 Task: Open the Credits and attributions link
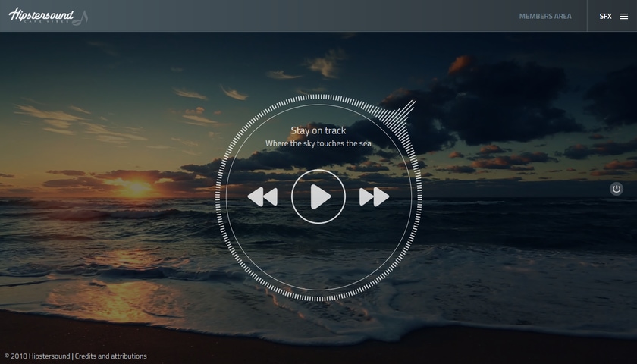tap(111, 356)
